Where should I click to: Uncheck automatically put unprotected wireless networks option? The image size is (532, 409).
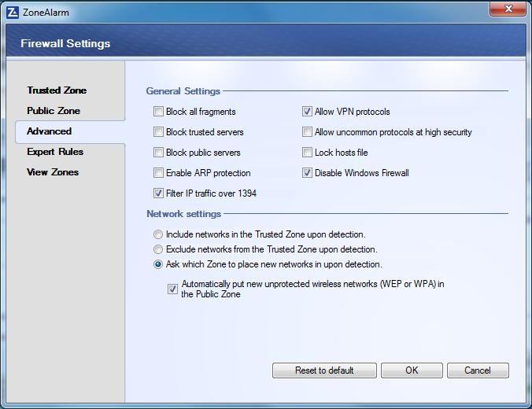(x=172, y=289)
